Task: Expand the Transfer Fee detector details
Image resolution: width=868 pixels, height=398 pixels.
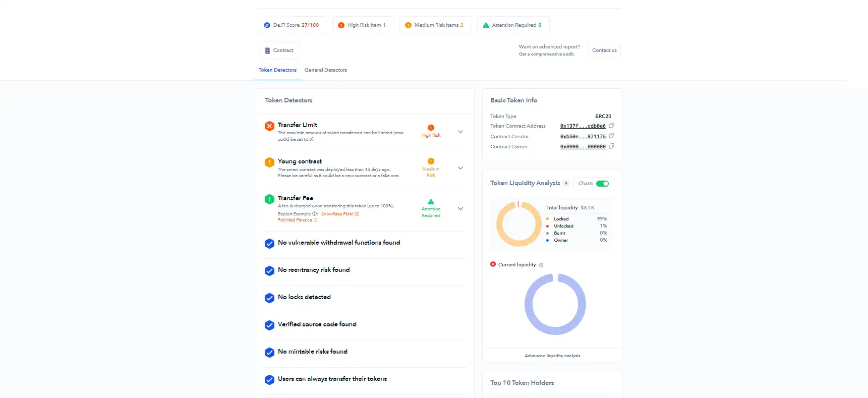Action: point(460,208)
